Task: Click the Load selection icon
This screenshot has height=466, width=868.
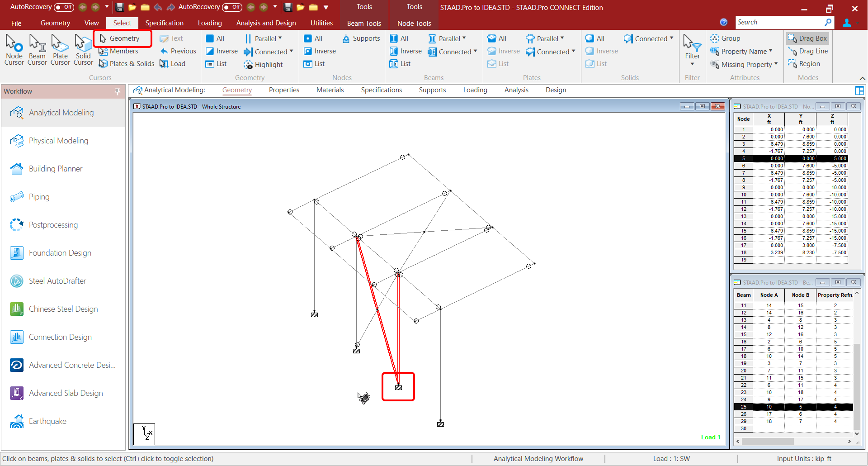Action: coord(172,64)
